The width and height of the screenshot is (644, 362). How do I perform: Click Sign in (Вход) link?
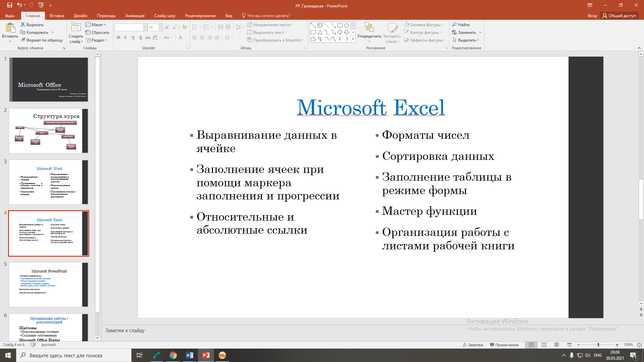(x=592, y=15)
